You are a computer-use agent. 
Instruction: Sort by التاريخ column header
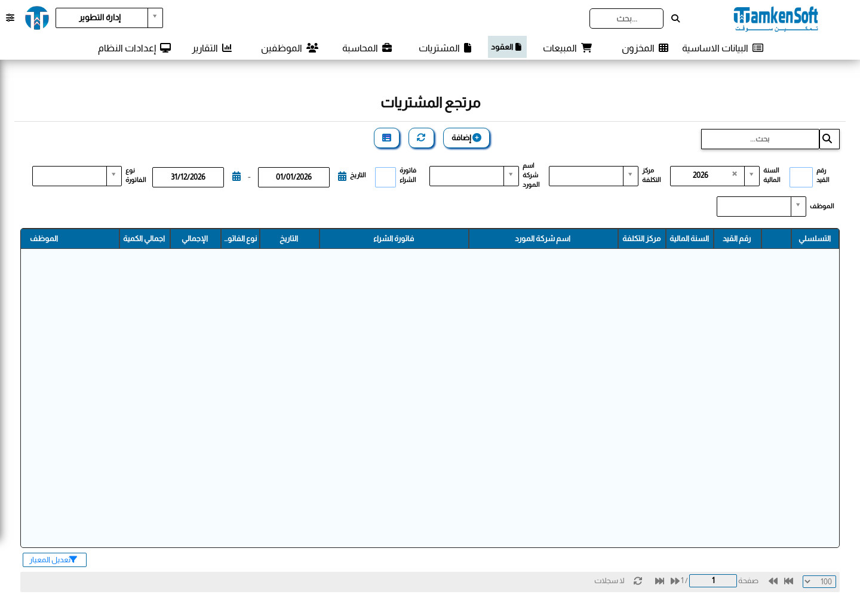289,239
